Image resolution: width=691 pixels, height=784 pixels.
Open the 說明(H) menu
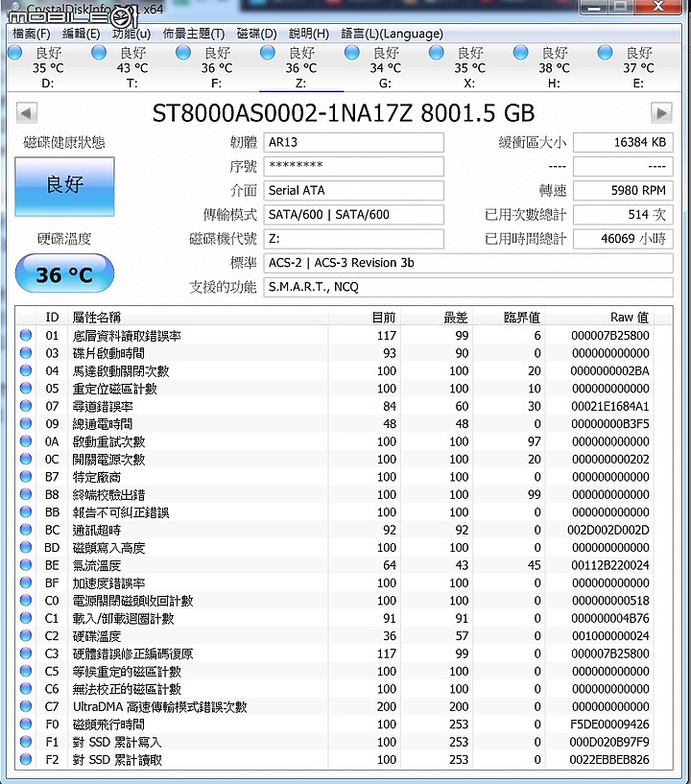point(309,34)
